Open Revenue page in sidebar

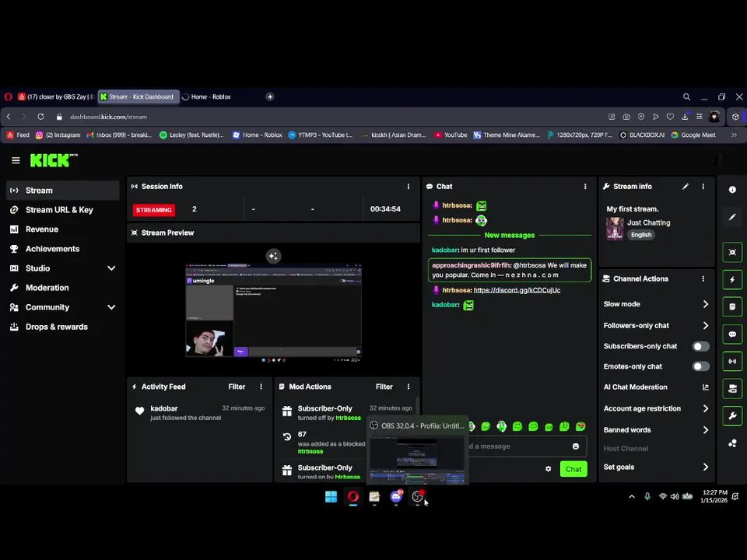63,229
